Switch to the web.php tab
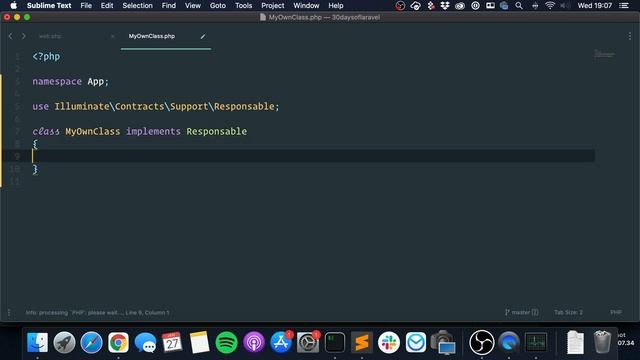The image size is (640, 360). point(50,36)
